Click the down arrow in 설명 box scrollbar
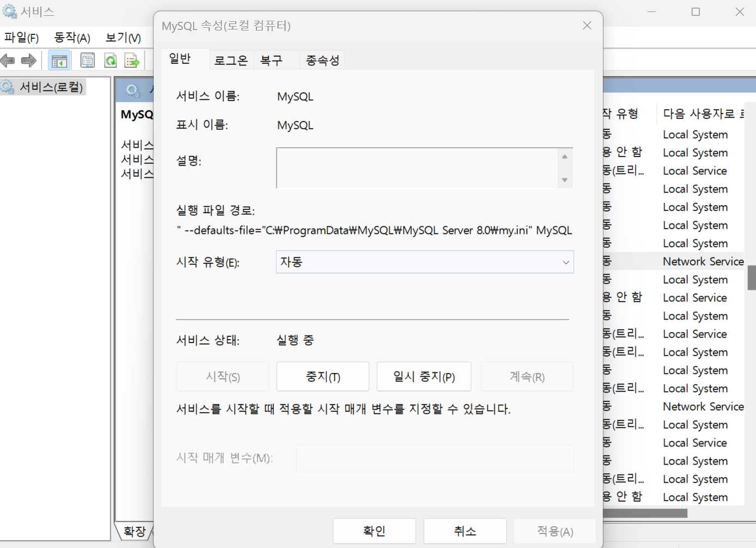Screen dimensions: 756x548 point(565,180)
